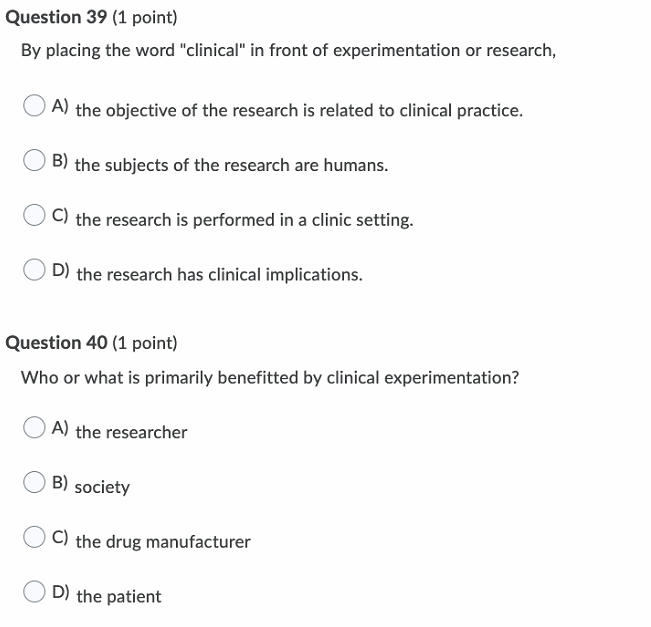Viewport: 651px width, 627px height.
Task: Click answer text 'the research has clinical implications'
Action: point(219,275)
